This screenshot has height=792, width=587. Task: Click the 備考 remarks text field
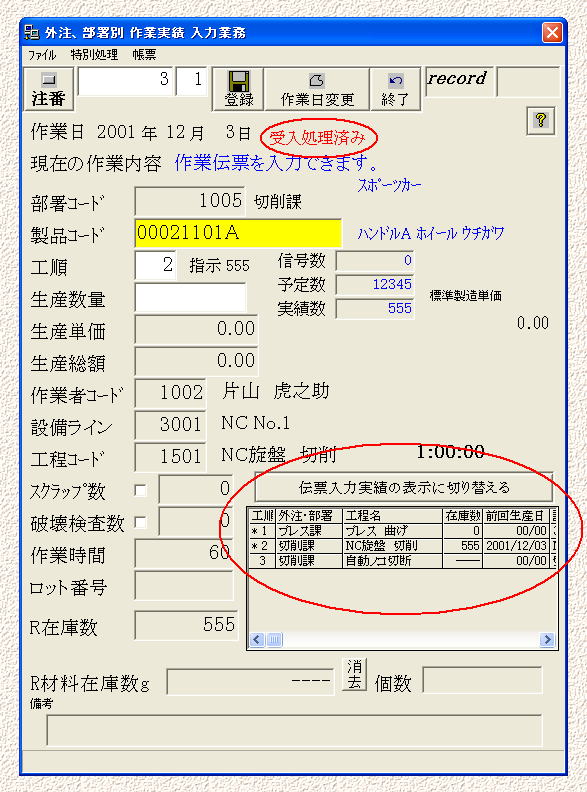click(x=294, y=730)
